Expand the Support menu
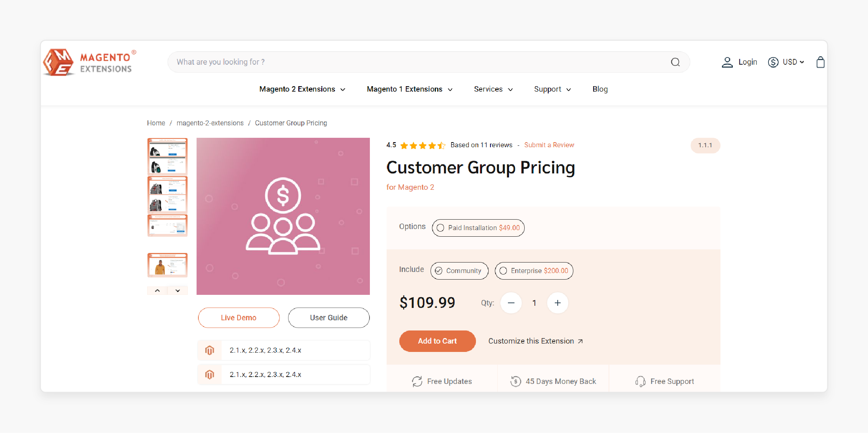The height and width of the screenshot is (433, 868). 552,89
